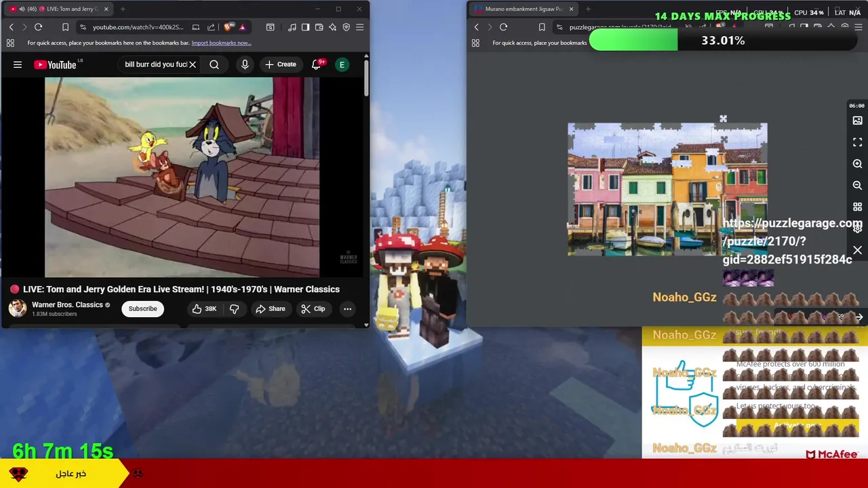The width and height of the screenshot is (868, 488).
Task: Open the account avatar E menu
Action: [x=342, y=64]
